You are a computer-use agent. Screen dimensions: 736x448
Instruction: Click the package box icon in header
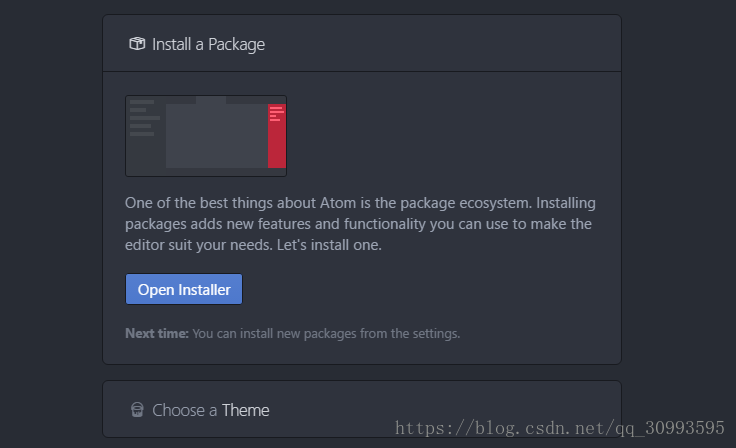tap(137, 44)
